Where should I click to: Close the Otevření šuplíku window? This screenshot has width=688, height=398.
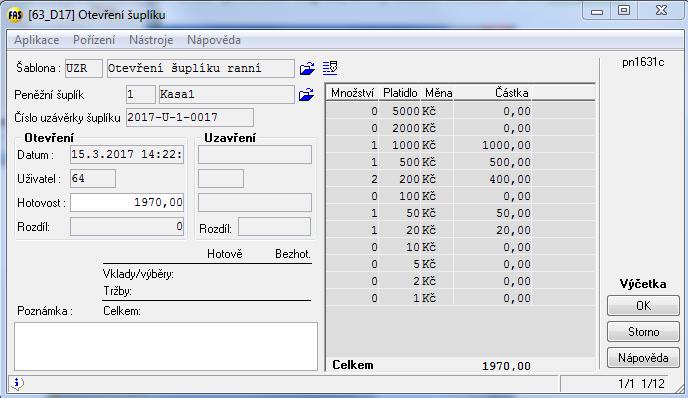pyautogui.click(x=661, y=11)
